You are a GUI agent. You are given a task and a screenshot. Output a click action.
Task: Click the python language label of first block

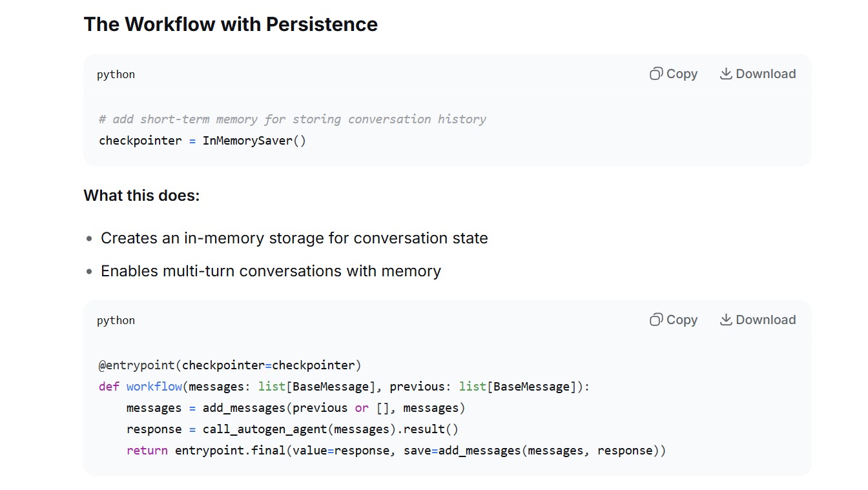pyautogui.click(x=116, y=75)
